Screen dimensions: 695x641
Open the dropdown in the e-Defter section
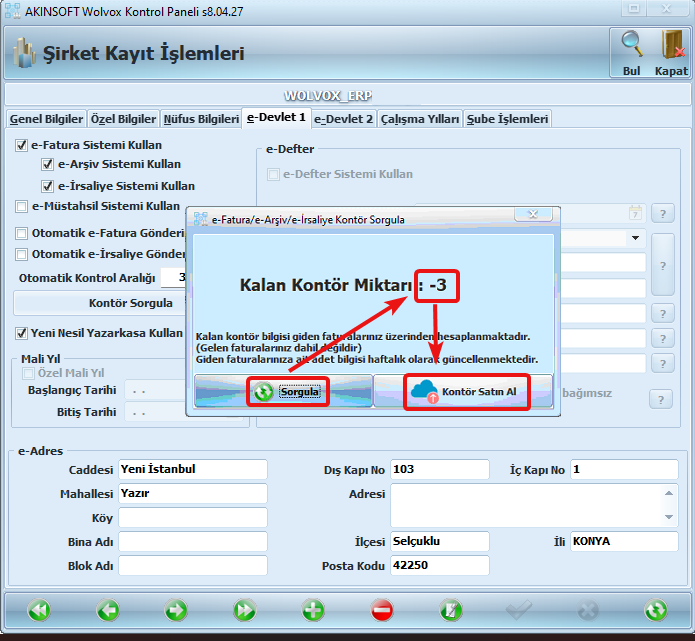tap(635, 238)
